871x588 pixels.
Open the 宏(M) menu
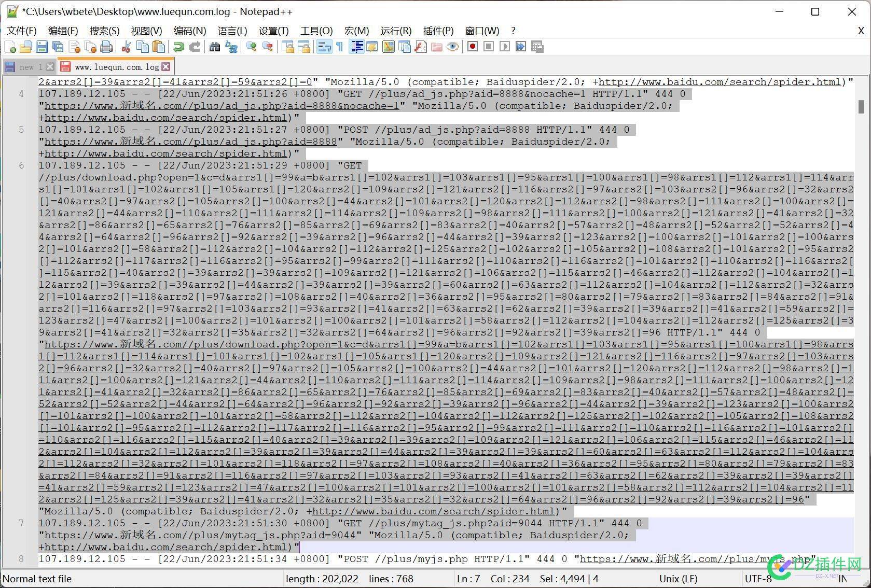(356, 31)
